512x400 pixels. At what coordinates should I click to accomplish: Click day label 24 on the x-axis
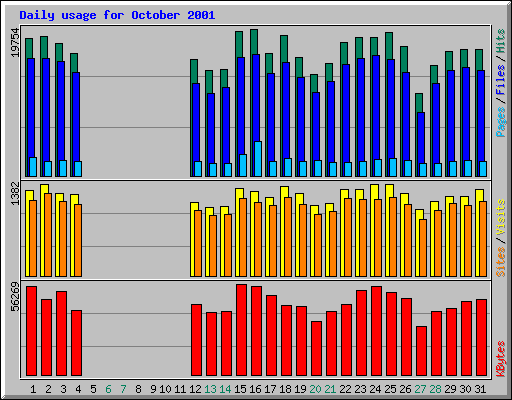click(375, 389)
